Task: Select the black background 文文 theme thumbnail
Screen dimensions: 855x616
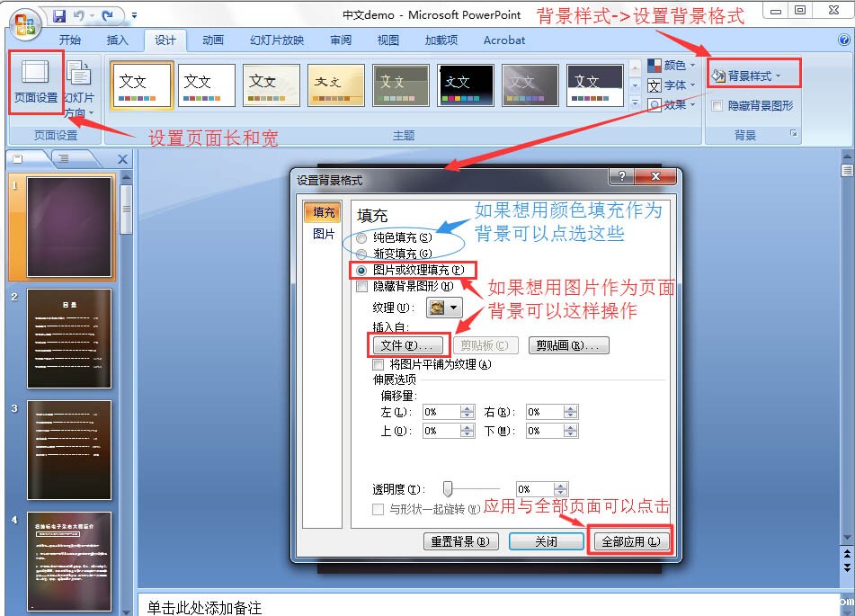Action: point(466,85)
